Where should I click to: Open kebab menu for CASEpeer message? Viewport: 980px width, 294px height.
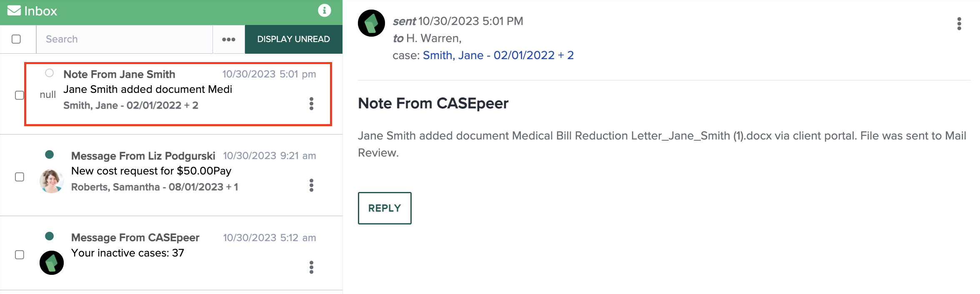coord(311,267)
